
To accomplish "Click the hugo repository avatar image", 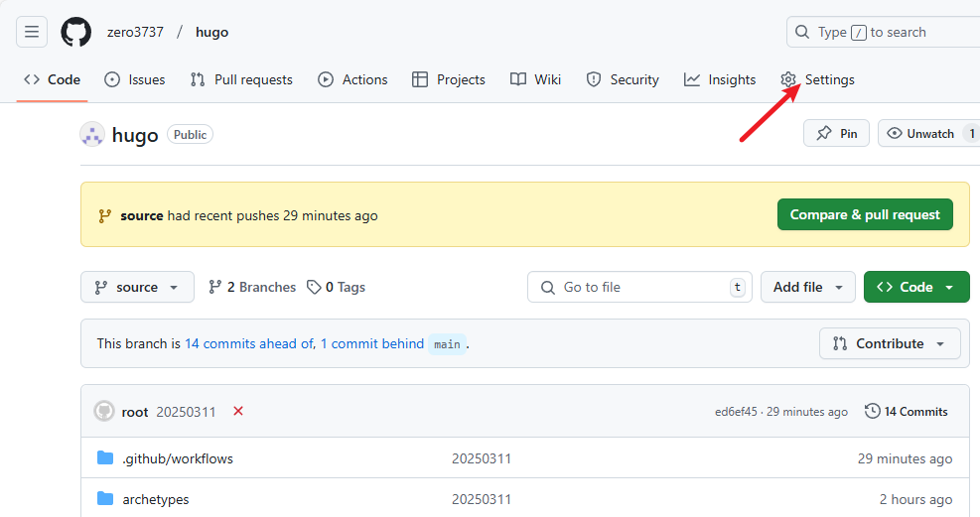I will (92, 134).
